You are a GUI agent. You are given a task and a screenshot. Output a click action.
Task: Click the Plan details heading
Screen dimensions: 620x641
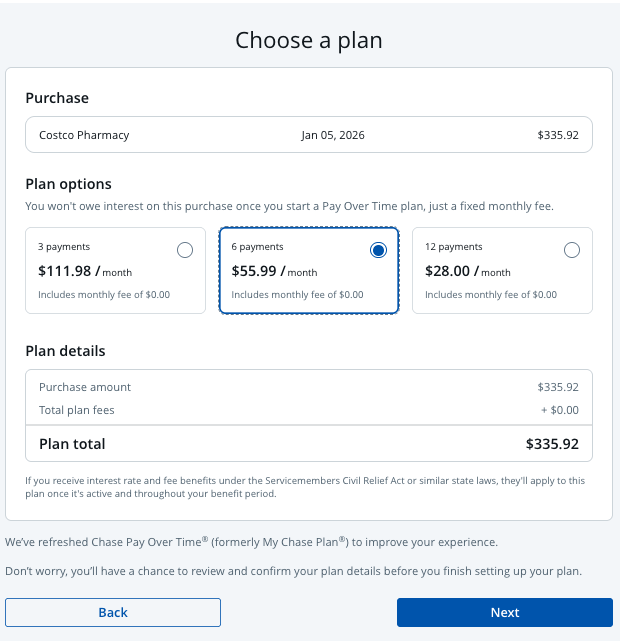click(x=65, y=351)
